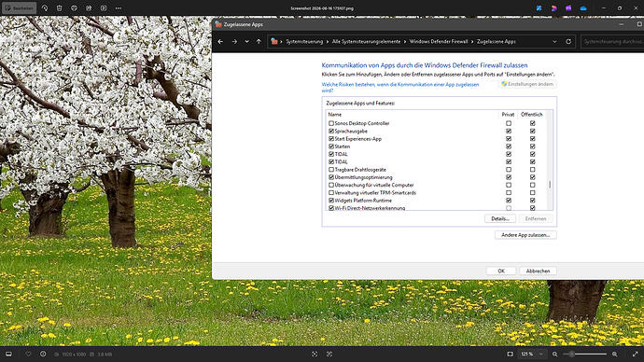Select Alle Systemsteuerungselemente breadcrumb
644x362 pixels.
(x=366, y=41)
